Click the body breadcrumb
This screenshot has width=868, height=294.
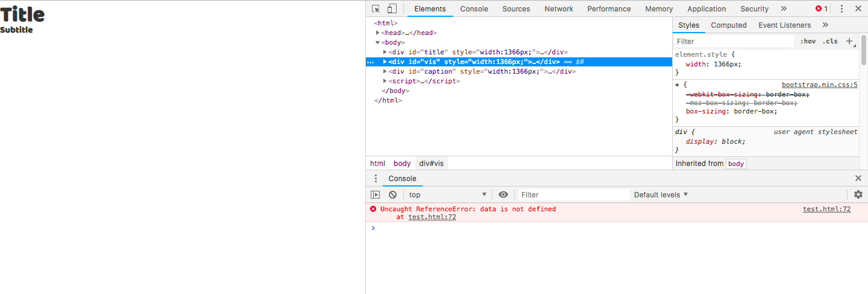402,163
